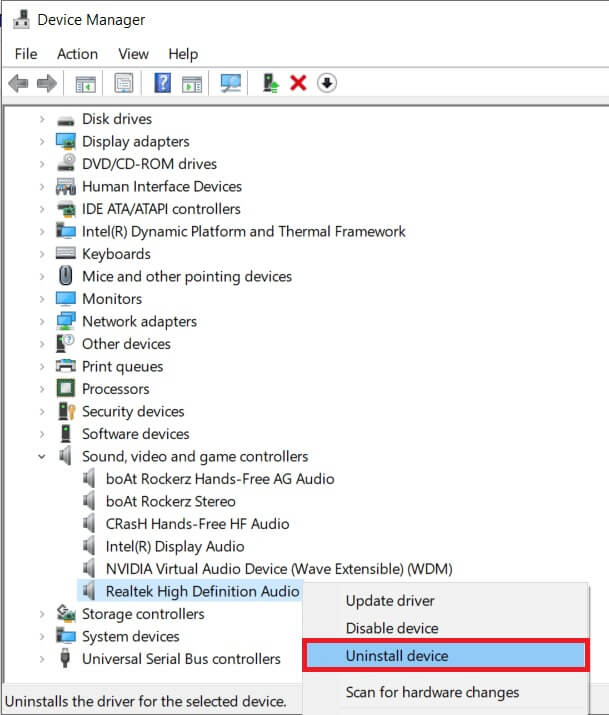Open the File menu
609x715 pixels.
click(26, 54)
